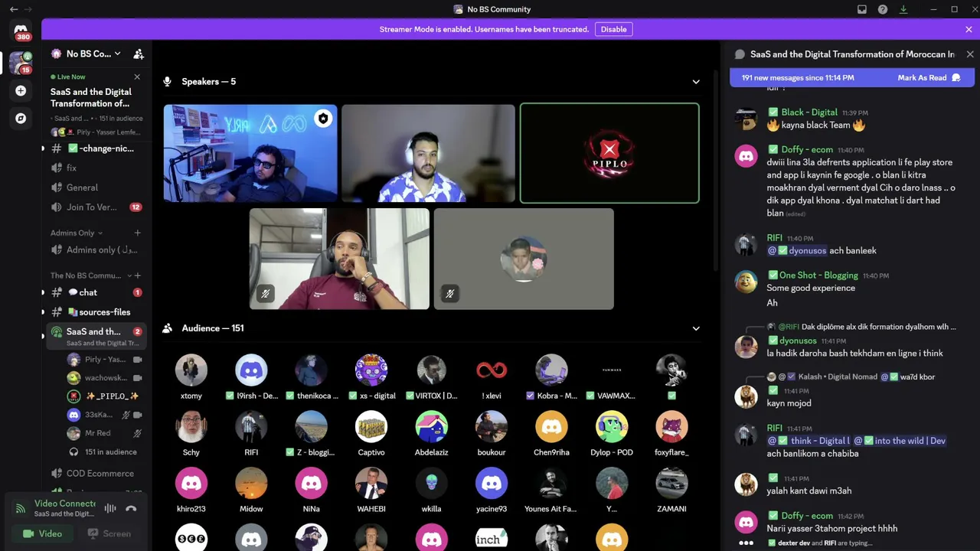Image resolution: width=980 pixels, height=551 pixels.
Task: Join the General voice channel
Action: 96,187
